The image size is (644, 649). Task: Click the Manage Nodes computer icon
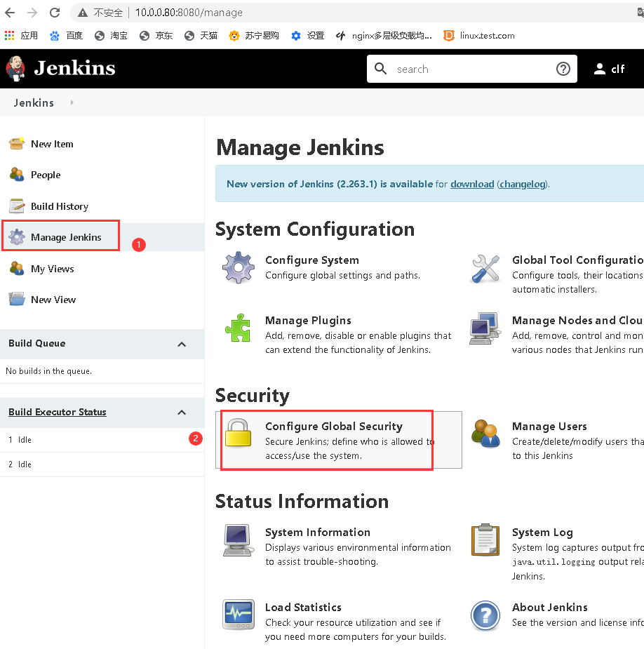click(485, 328)
